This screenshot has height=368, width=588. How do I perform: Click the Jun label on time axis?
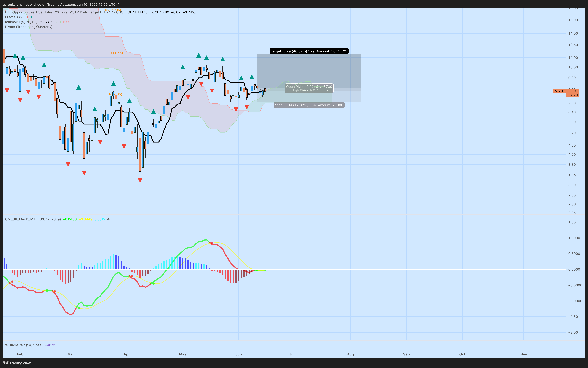239,354
